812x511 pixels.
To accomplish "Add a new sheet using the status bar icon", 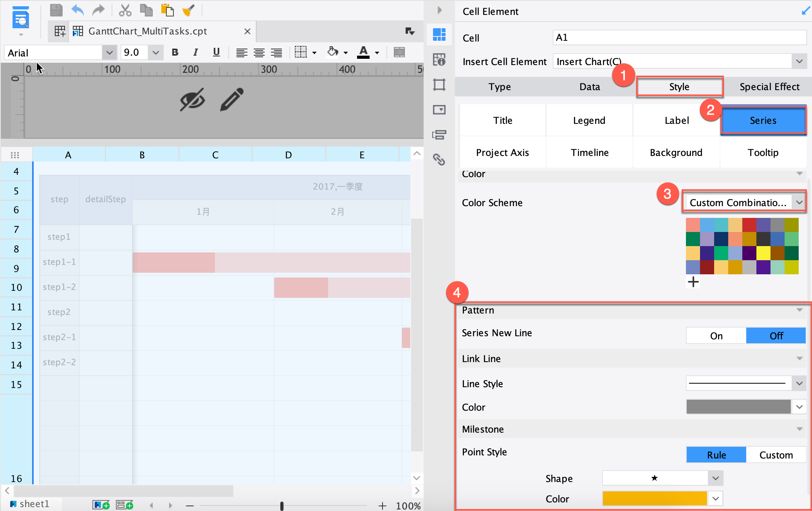I will [x=101, y=504].
